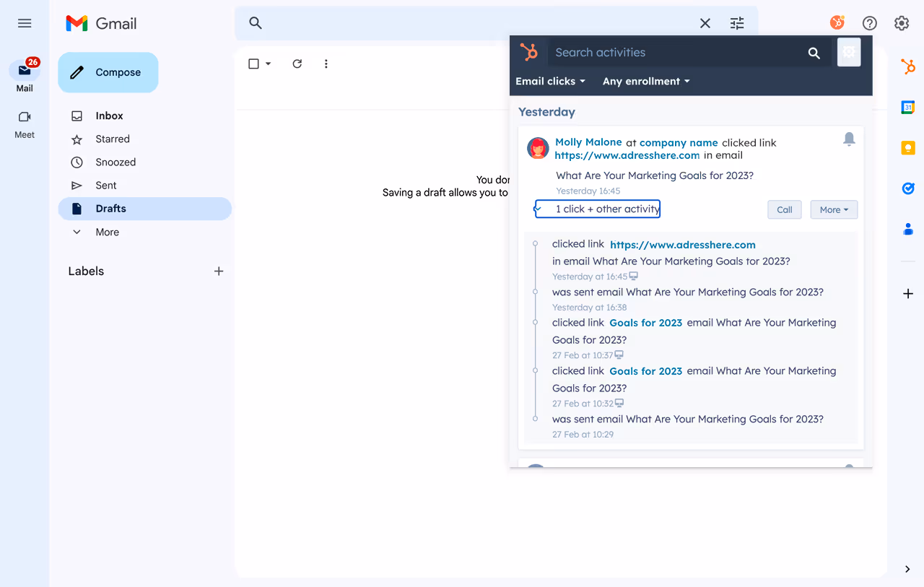Open Gmail's search options filter icon
Image resolution: width=924 pixels, height=587 pixels.
[737, 23]
